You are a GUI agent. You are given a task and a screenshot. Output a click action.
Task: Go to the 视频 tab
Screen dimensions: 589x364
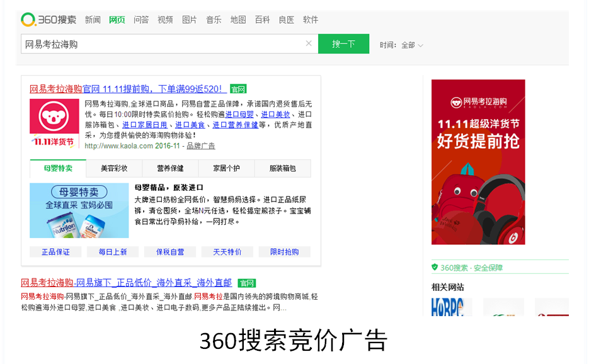coord(165,20)
